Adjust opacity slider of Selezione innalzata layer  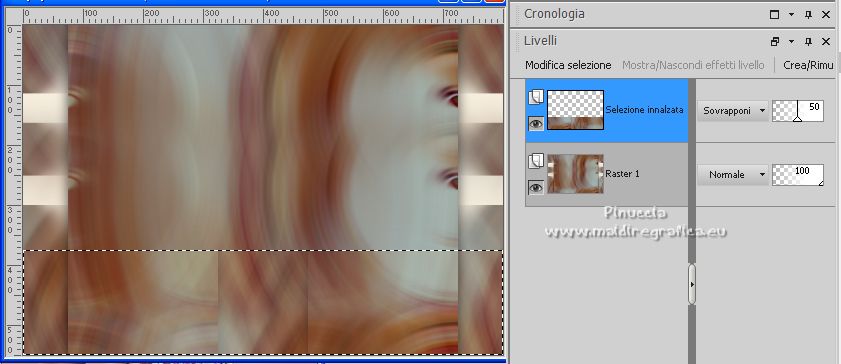click(x=798, y=111)
